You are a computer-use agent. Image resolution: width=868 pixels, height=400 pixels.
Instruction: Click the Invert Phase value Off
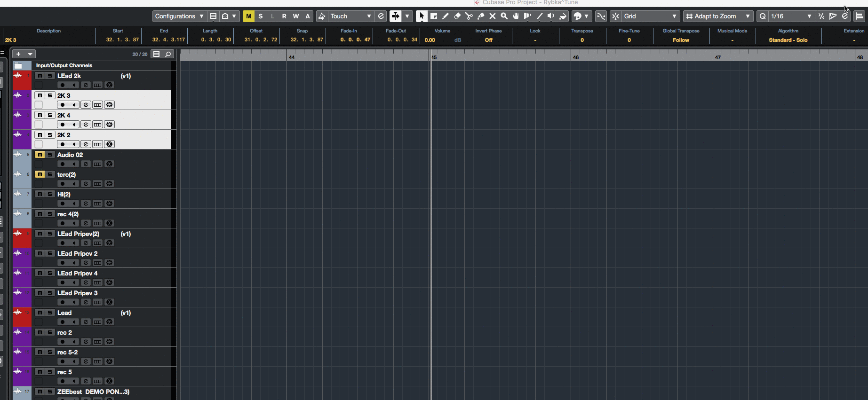[x=488, y=40]
